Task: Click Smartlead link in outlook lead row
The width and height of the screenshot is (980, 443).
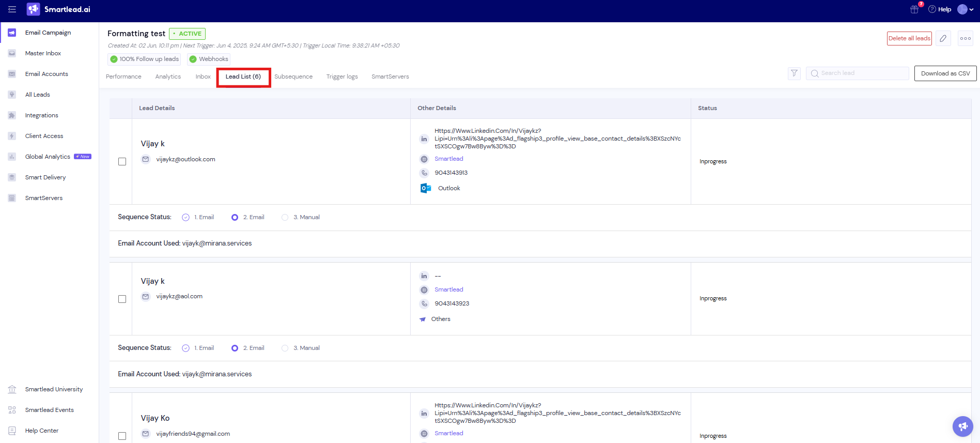Action: coord(448,159)
